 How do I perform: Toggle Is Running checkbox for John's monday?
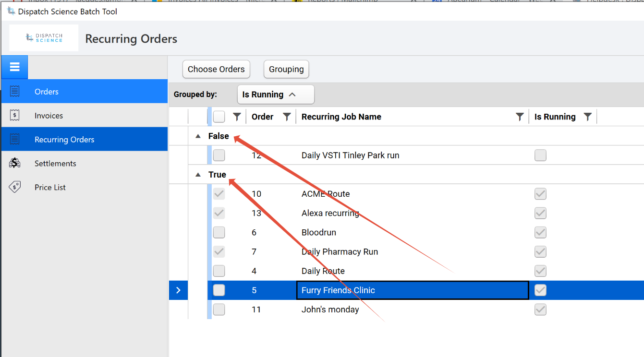[x=540, y=309]
